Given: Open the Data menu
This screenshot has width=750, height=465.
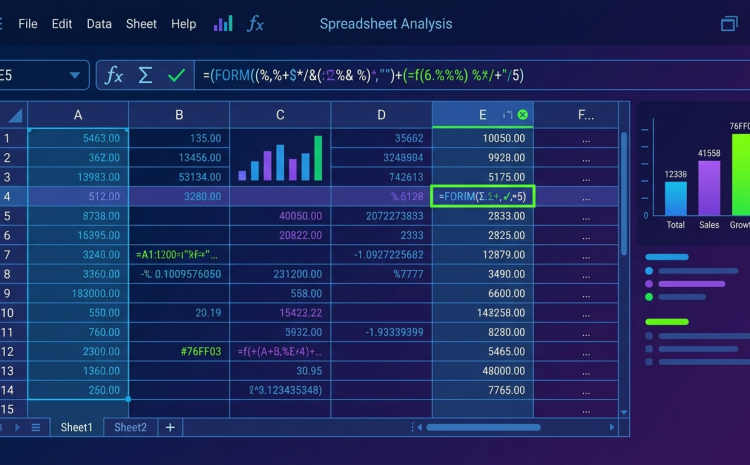Looking at the screenshot, I should 99,24.
